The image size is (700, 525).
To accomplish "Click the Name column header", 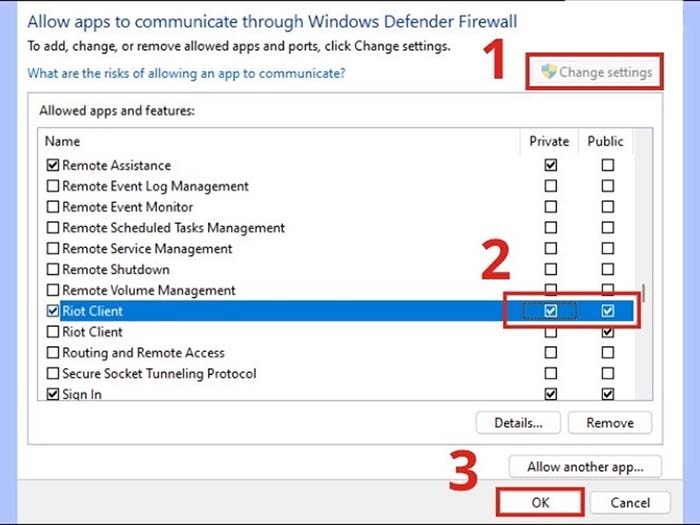I will (62, 142).
